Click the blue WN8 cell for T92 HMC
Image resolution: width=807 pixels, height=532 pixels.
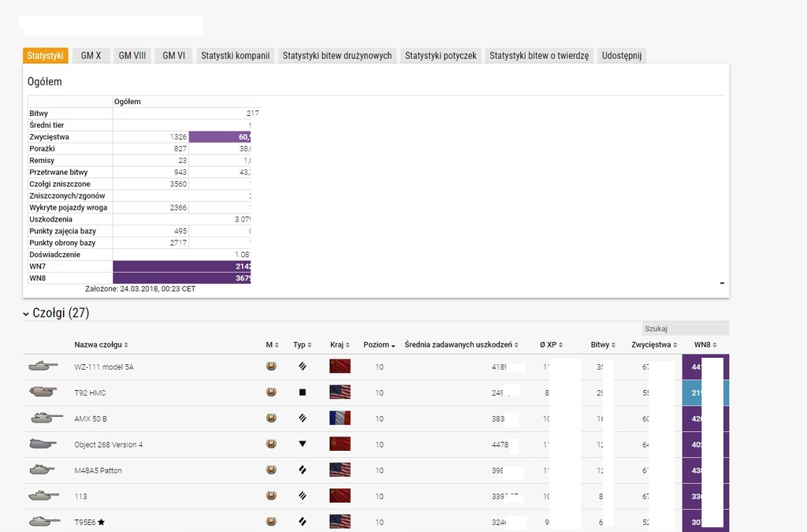(705, 392)
